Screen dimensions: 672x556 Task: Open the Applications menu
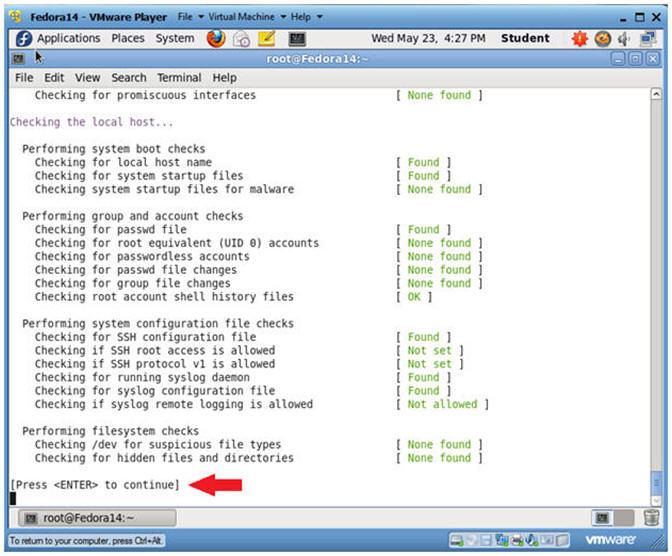(68, 38)
